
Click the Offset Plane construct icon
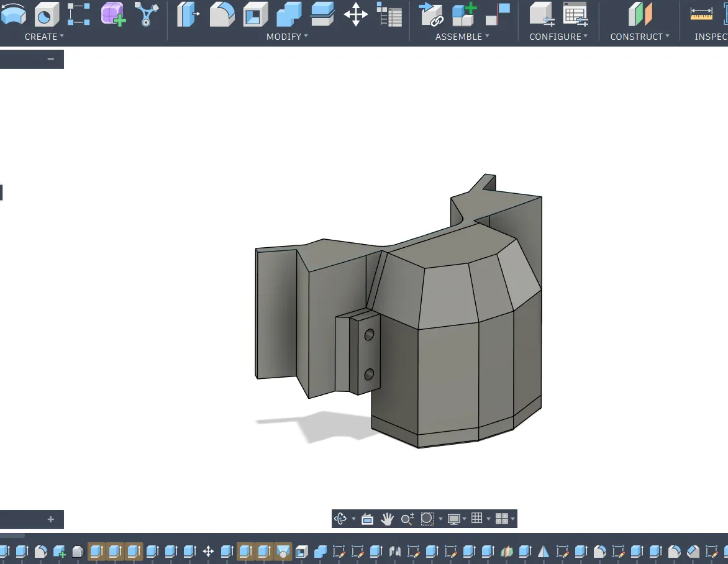click(640, 14)
